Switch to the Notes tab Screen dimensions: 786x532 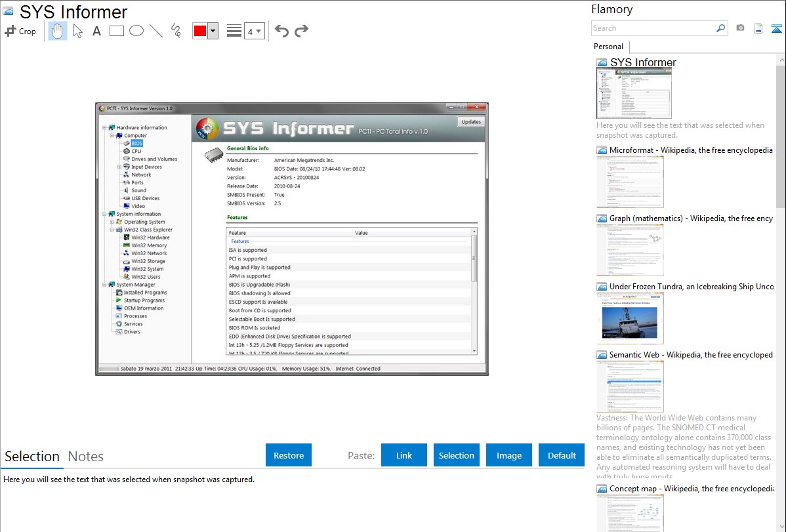pos(85,457)
